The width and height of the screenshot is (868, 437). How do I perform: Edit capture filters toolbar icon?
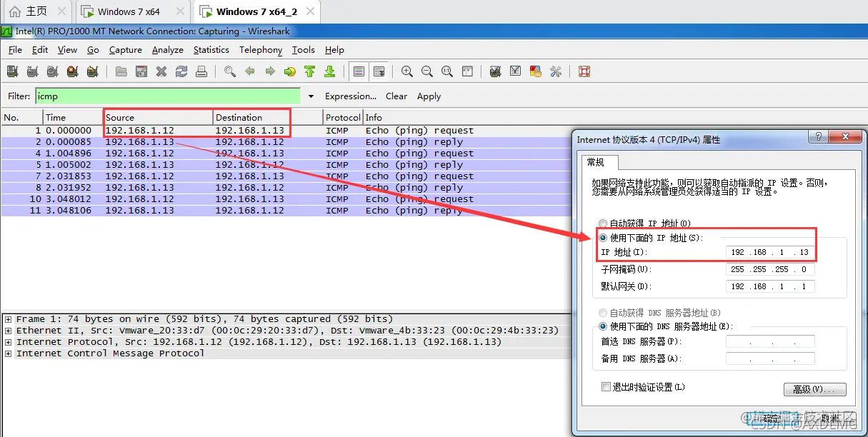tap(496, 71)
